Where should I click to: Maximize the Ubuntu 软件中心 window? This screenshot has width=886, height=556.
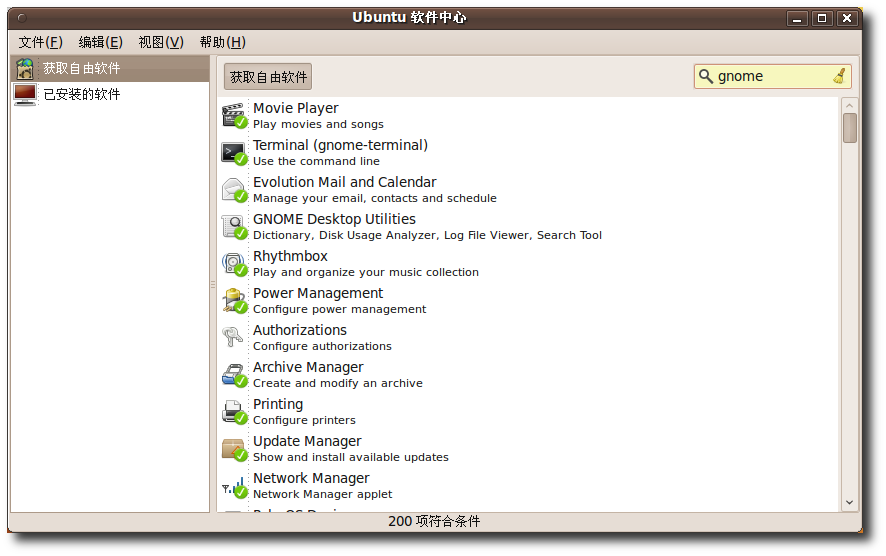(822, 19)
